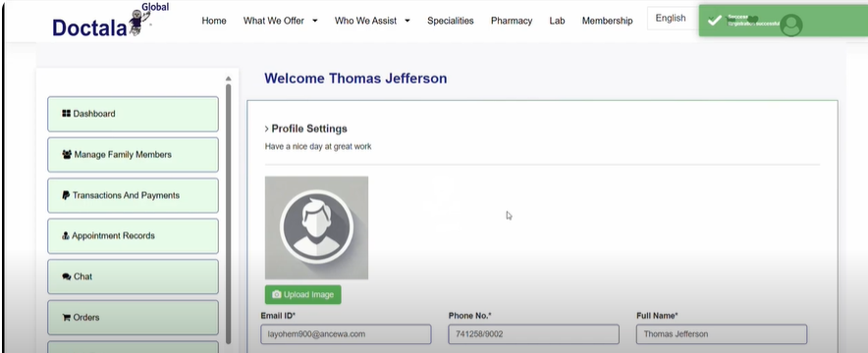
Task: Click the Chat bubbles icon
Action: pos(67,277)
